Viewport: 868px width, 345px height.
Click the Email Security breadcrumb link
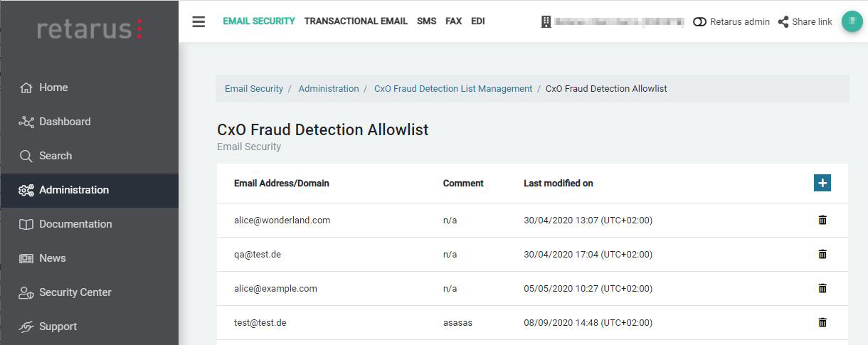pyautogui.click(x=254, y=89)
